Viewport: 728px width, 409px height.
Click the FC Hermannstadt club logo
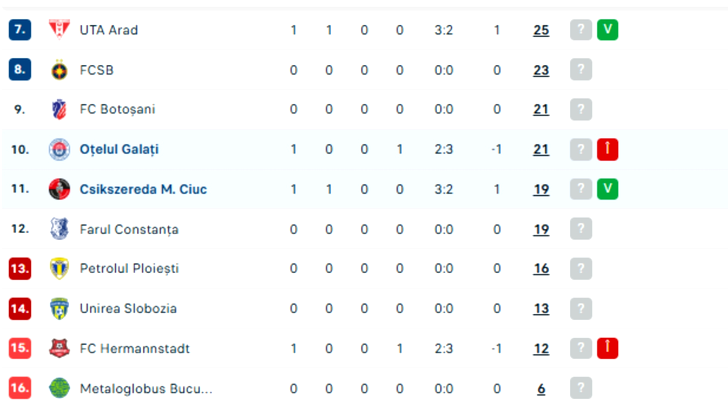pyautogui.click(x=60, y=348)
